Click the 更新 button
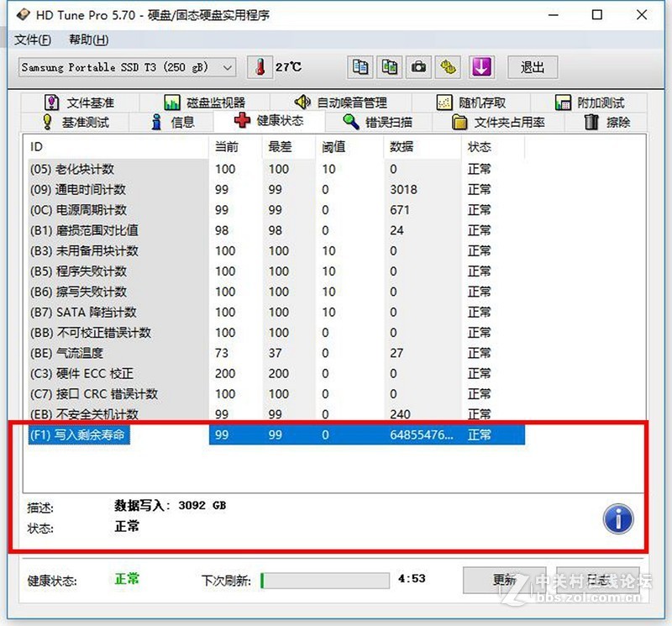This screenshot has height=626, width=672. (x=504, y=580)
